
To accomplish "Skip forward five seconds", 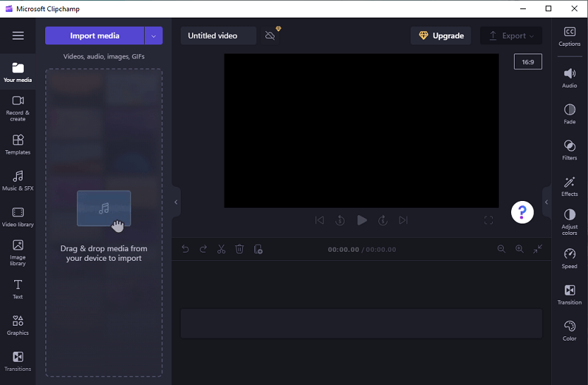I will point(383,220).
